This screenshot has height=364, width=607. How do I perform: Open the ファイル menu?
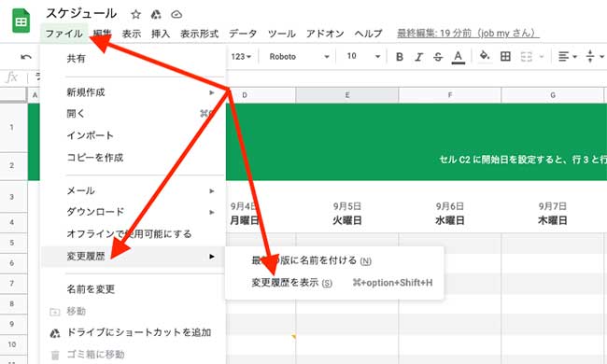pyautogui.click(x=64, y=34)
